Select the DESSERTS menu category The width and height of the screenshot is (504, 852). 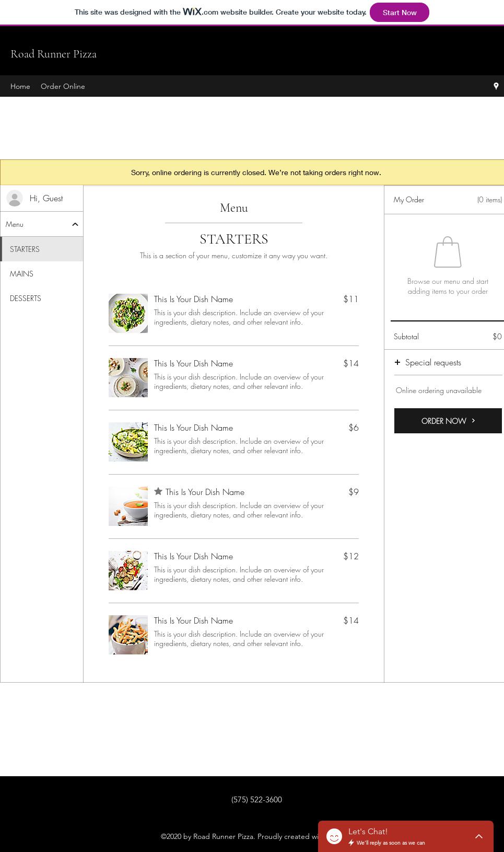(25, 298)
